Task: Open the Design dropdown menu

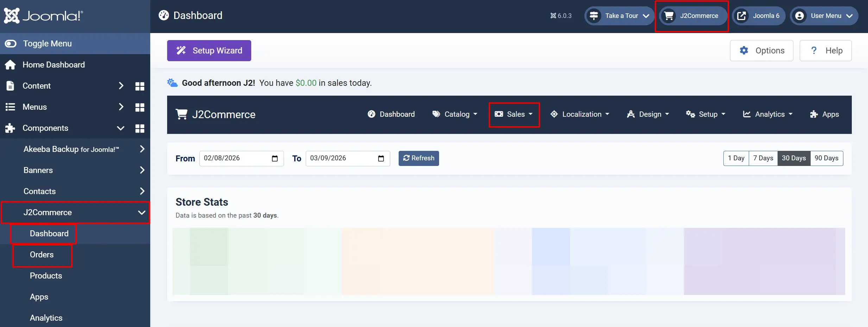Action: point(648,114)
